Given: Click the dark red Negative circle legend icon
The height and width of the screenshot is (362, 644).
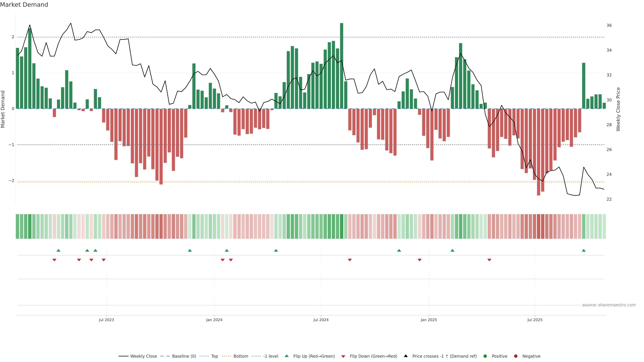Looking at the screenshot, I should 516,356.
